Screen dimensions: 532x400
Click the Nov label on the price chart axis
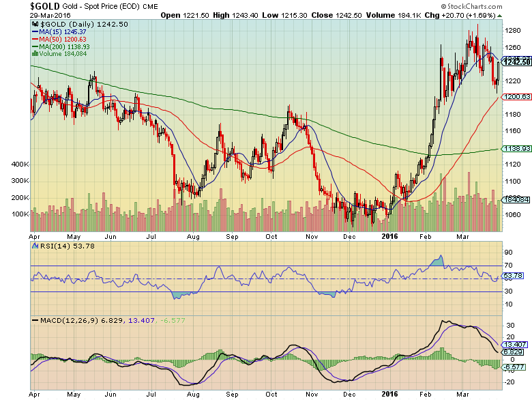tap(312, 235)
